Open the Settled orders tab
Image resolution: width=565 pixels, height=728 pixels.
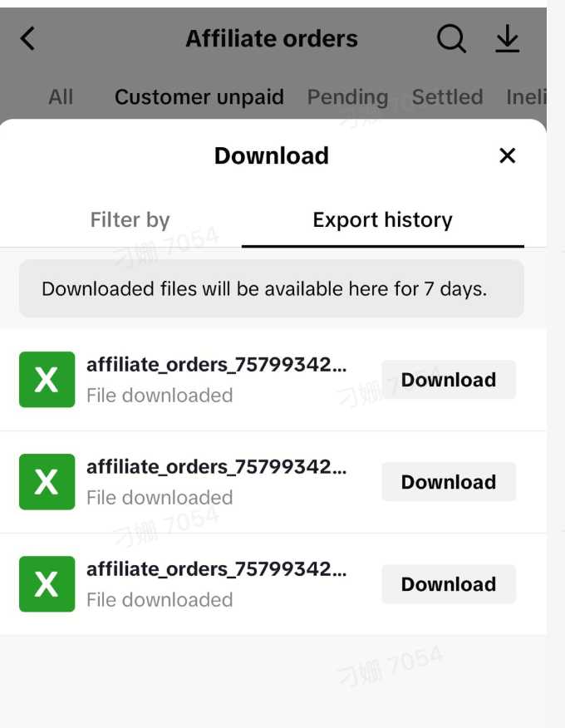pyautogui.click(x=448, y=97)
